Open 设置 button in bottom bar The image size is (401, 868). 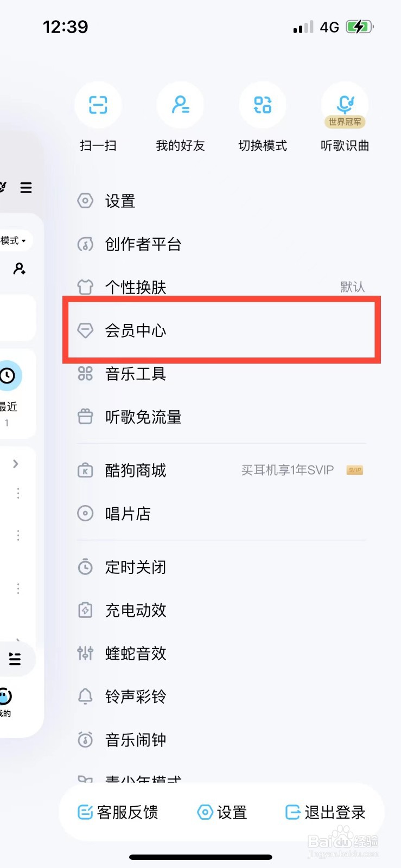(x=222, y=812)
